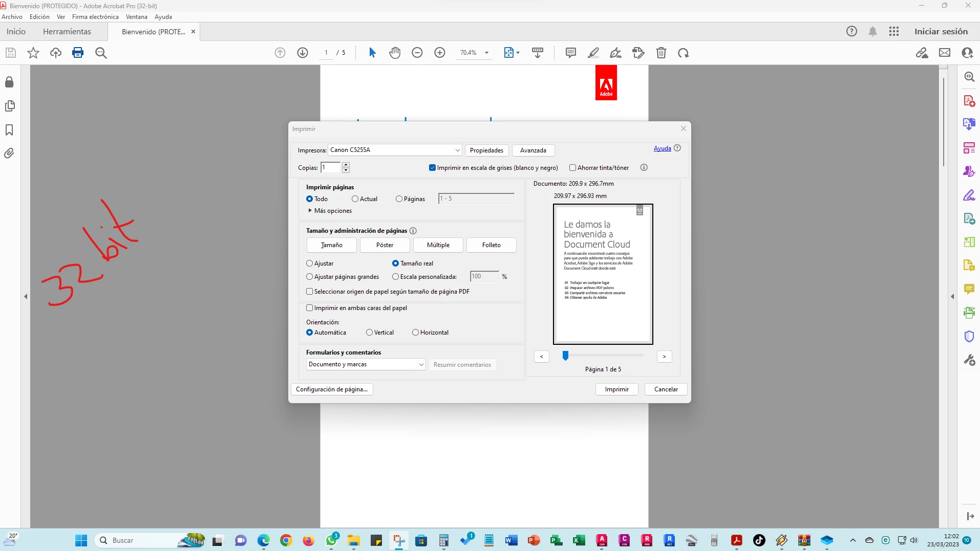The width and height of the screenshot is (980, 551).
Task: Open the zoom level dropdown 70.4%
Action: [486, 53]
